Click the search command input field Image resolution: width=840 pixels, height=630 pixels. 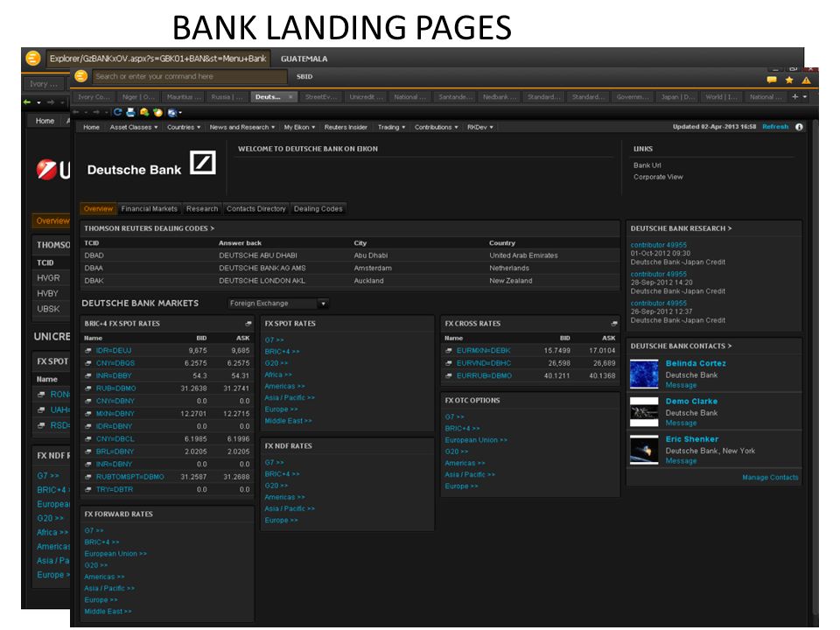[189, 77]
